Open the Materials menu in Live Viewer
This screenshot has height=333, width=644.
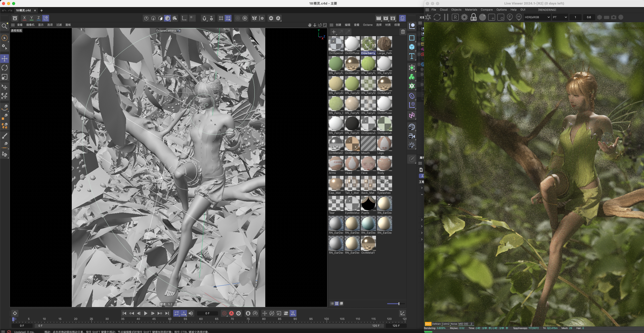(x=471, y=10)
